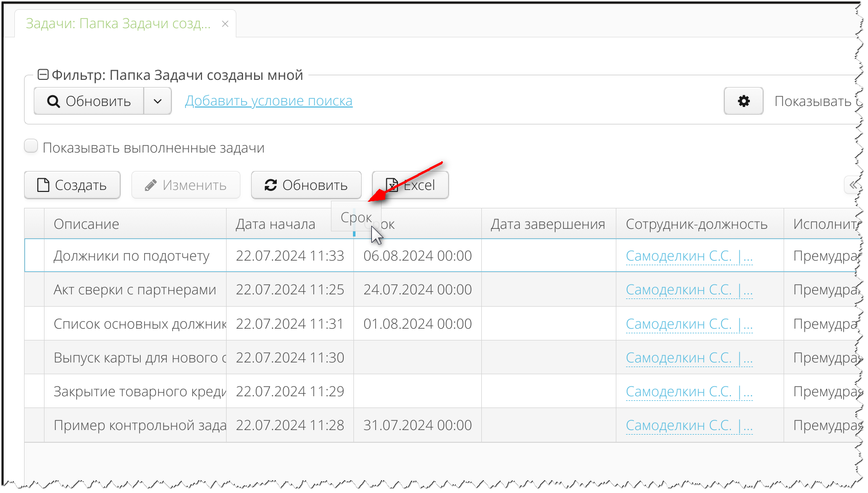This screenshot has width=868, height=493.
Task: Export the task list via the Excel icon
Action: (x=393, y=185)
